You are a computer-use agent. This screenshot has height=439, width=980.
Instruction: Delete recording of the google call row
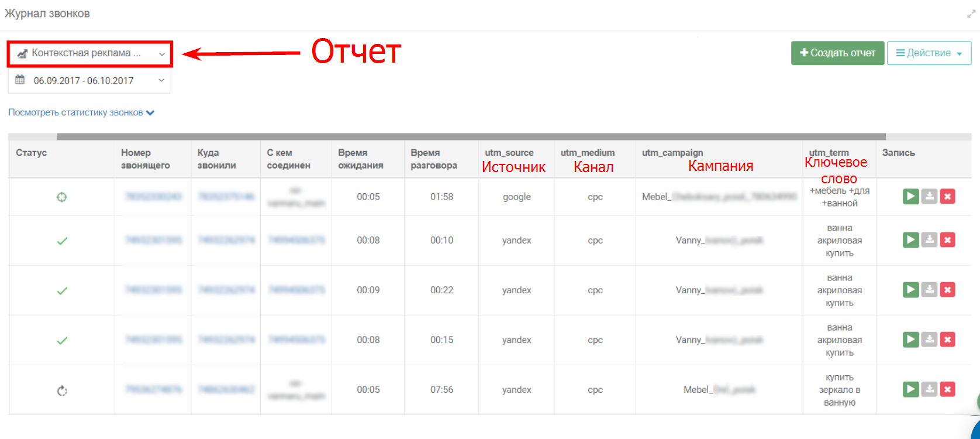[948, 197]
